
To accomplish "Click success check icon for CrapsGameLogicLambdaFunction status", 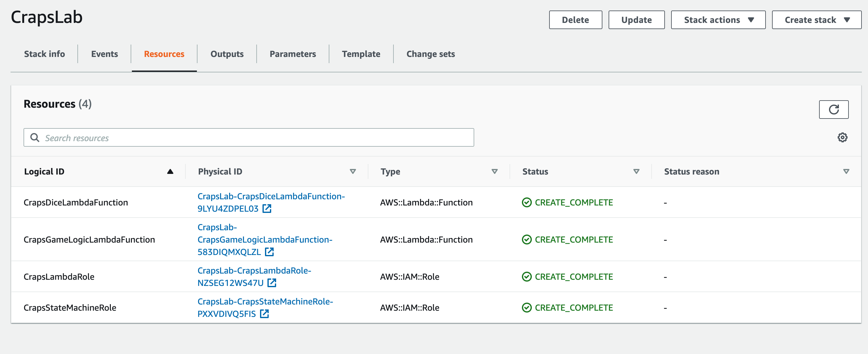I will point(527,240).
